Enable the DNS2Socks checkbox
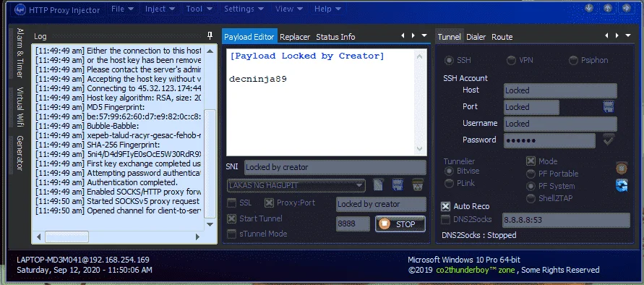Image resolution: width=644 pixels, height=285 pixels. (x=446, y=220)
